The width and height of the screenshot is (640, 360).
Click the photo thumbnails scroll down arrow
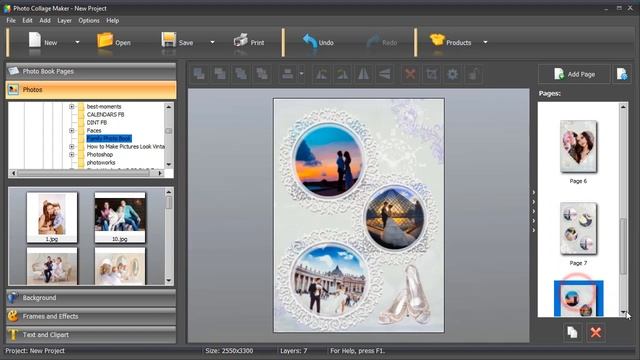coord(169,281)
